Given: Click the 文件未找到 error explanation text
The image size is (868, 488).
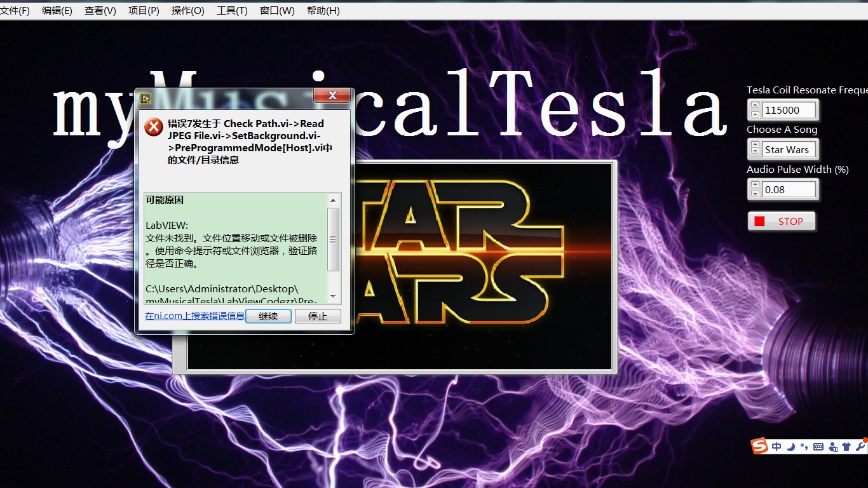Looking at the screenshot, I should [x=232, y=250].
